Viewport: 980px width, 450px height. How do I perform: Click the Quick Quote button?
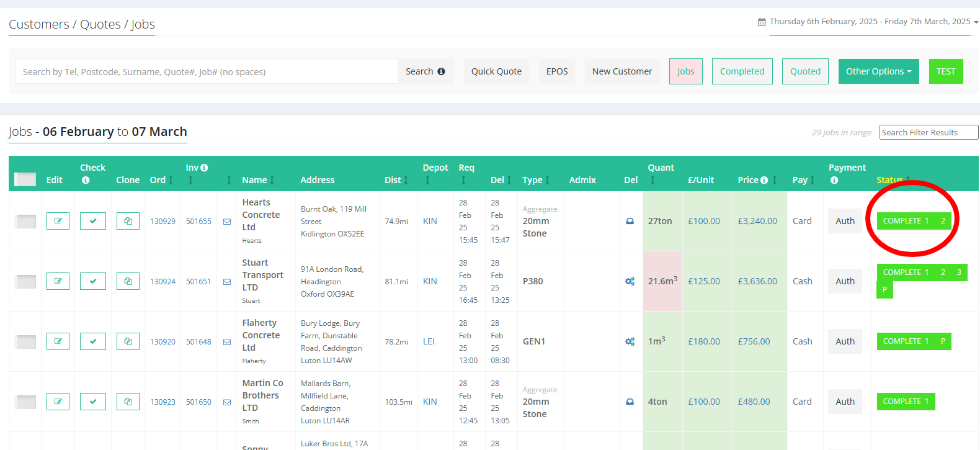(496, 71)
